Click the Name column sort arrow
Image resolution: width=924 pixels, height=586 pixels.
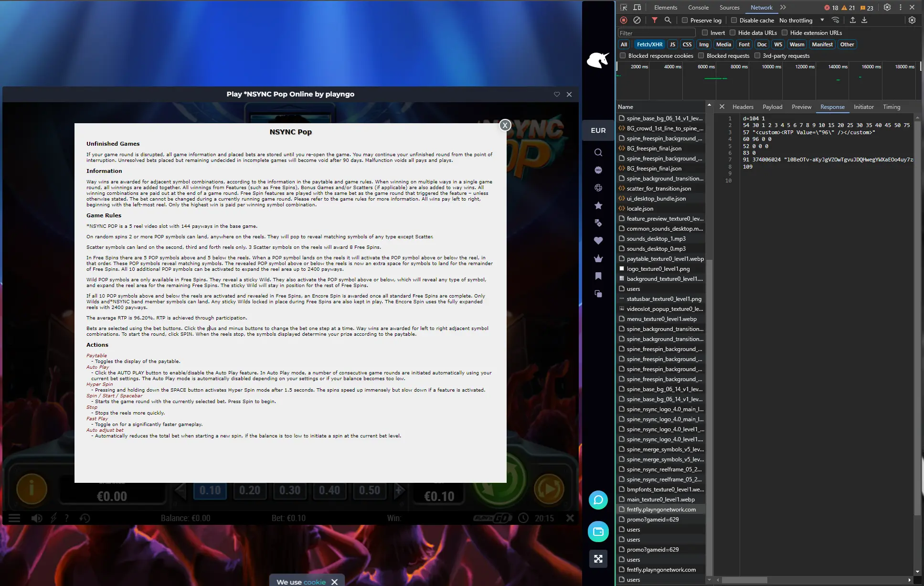pos(709,105)
